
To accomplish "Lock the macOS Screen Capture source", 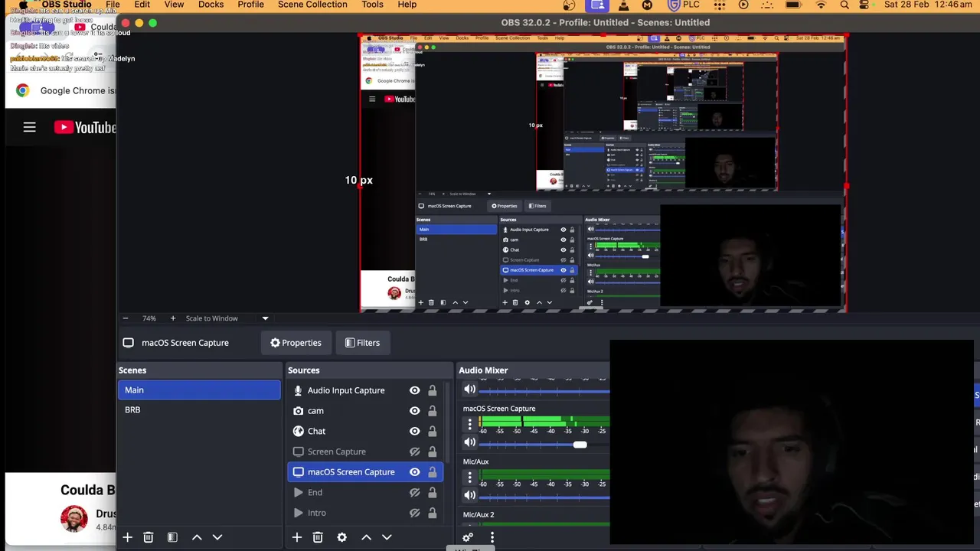I will click(x=432, y=472).
